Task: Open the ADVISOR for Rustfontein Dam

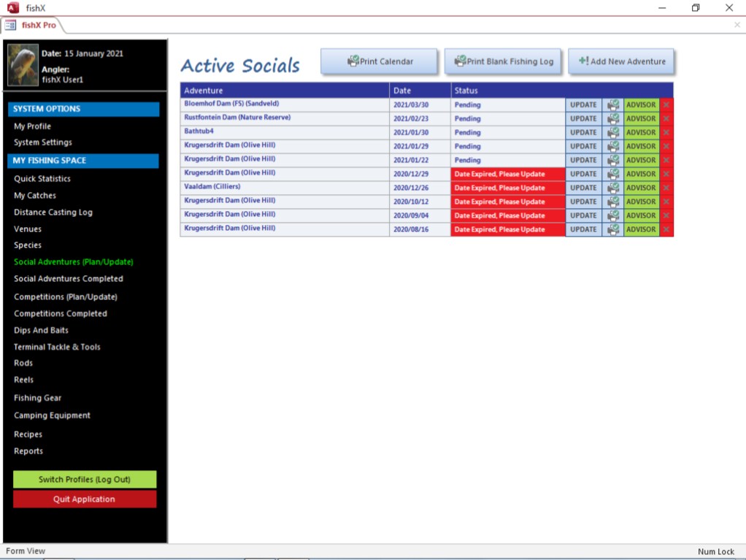Action: click(x=641, y=118)
